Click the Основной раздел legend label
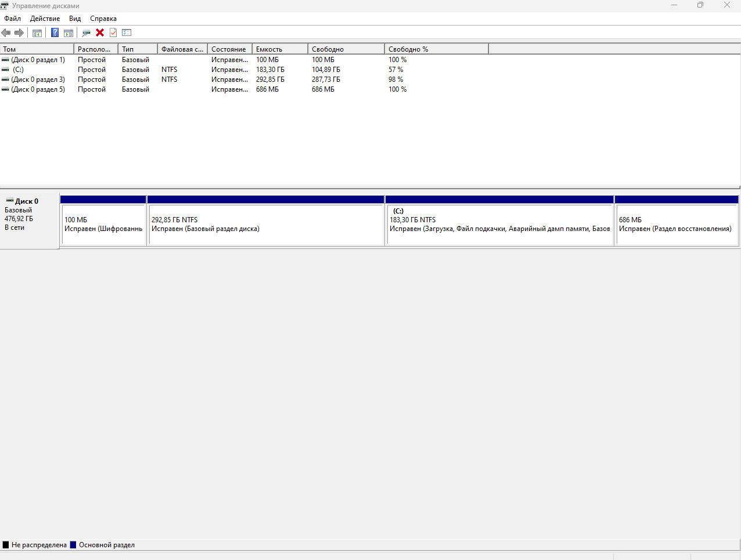This screenshot has height=560, width=741. coord(107,545)
